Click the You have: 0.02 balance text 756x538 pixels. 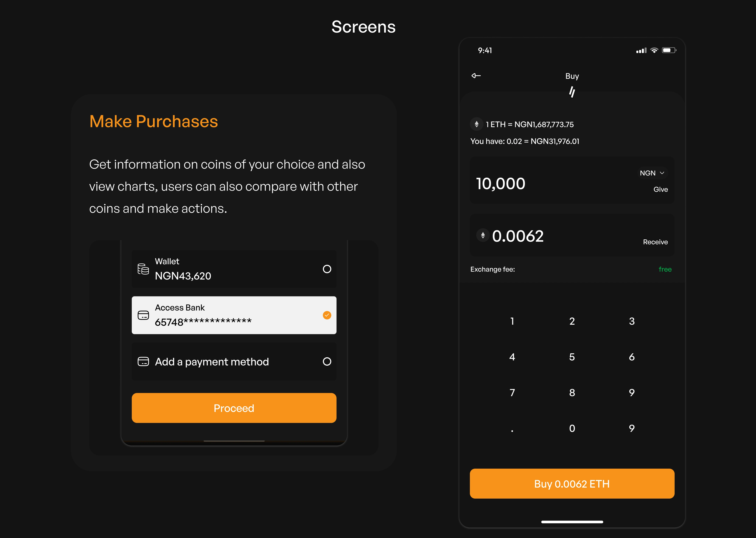pos(525,142)
